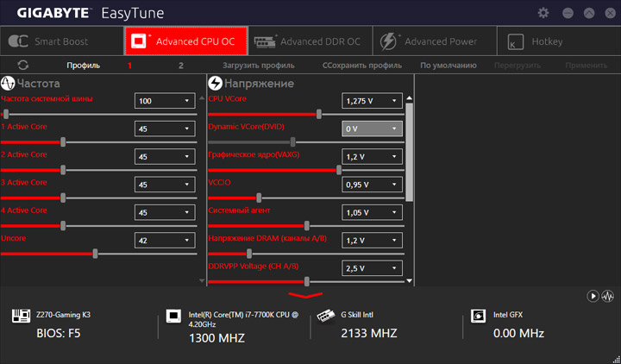Click voltage panel scrollbar up arrow
The height and width of the screenshot is (364, 621).
coord(410,97)
